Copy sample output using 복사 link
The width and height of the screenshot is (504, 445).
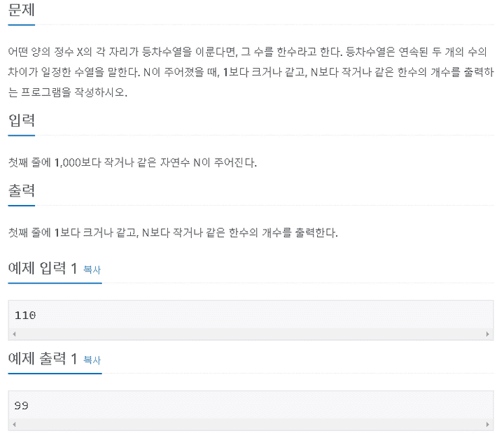pos(92,360)
